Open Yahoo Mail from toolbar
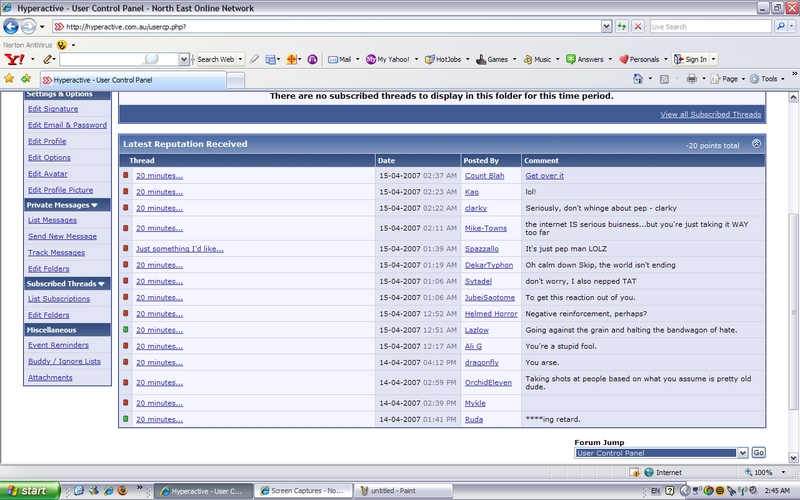The image size is (800, 500). [x=339, y=59]
